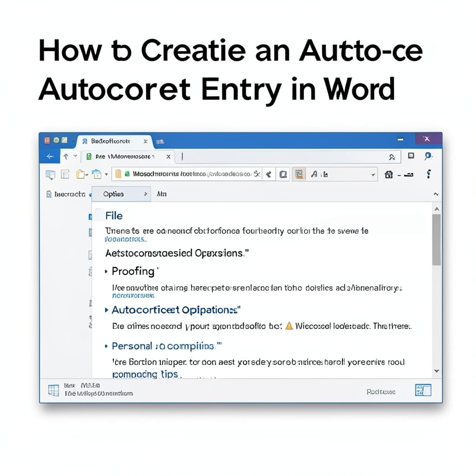Click the 'File' heading

(x=114, y=216)
